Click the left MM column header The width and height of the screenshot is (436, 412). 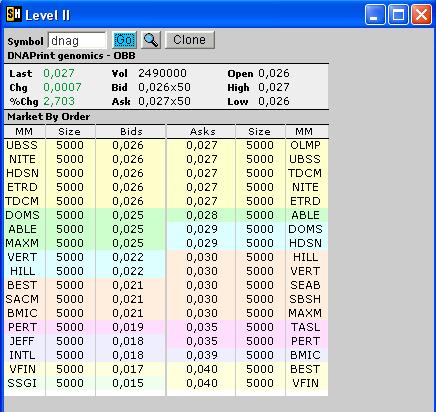(24, 131)
